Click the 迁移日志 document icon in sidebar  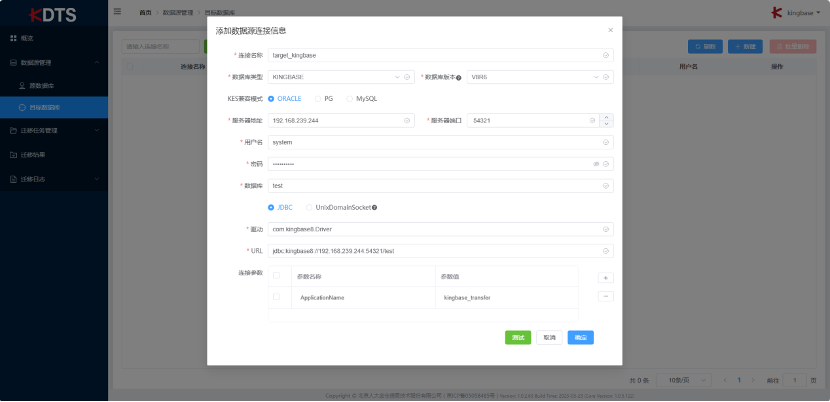pyautogui.click(x=14, y=179)
